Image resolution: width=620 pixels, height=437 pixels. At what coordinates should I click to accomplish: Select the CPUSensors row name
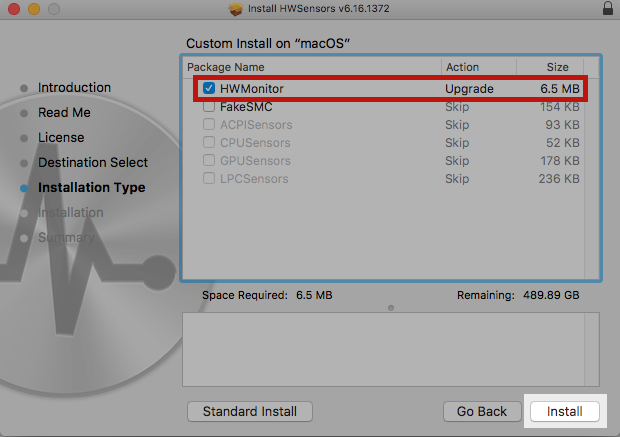click(x=254, y=143)
